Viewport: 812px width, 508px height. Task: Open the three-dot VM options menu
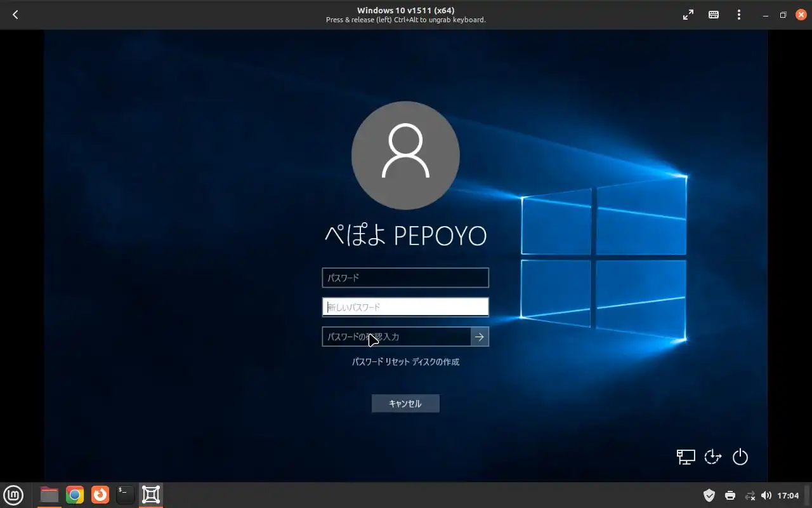click(x=739, y=15)
